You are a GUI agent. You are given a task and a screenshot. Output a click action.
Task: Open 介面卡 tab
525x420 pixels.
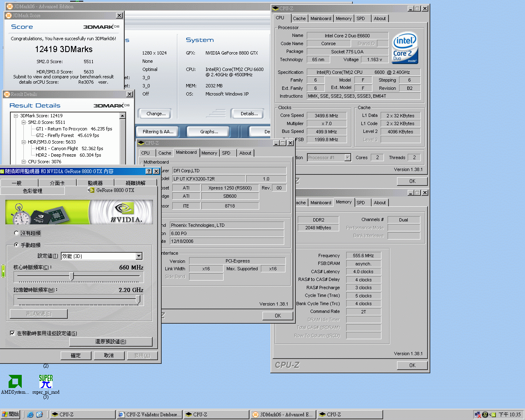coord(57,183)
